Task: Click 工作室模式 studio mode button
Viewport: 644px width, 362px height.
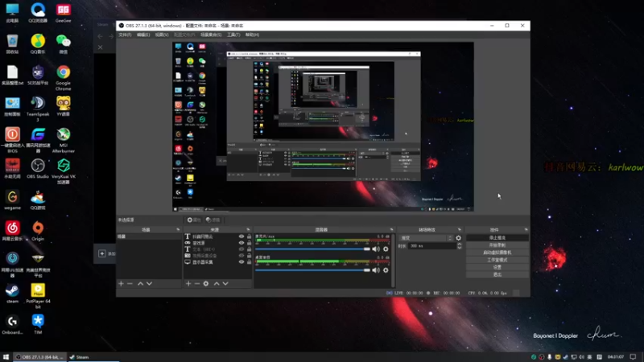Action: 497,260
